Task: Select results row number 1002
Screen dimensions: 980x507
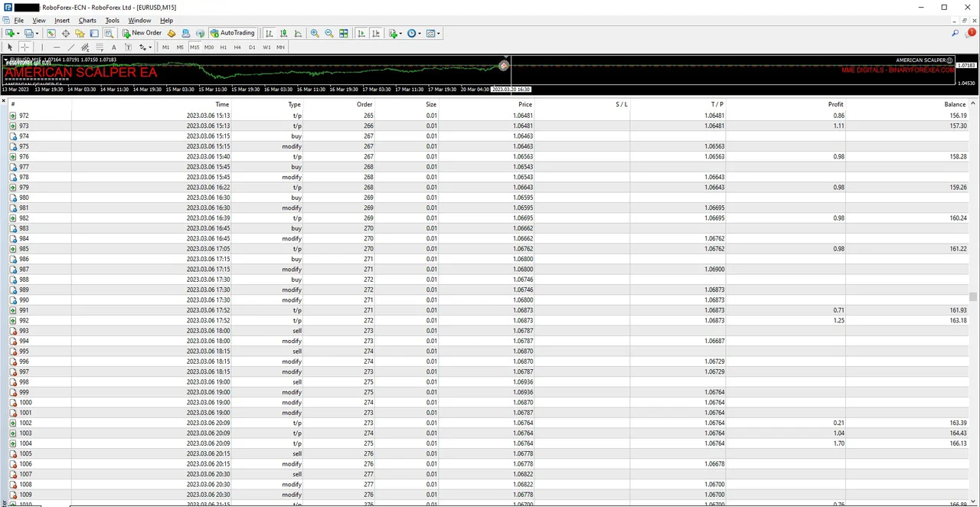Action: (490, 423)
